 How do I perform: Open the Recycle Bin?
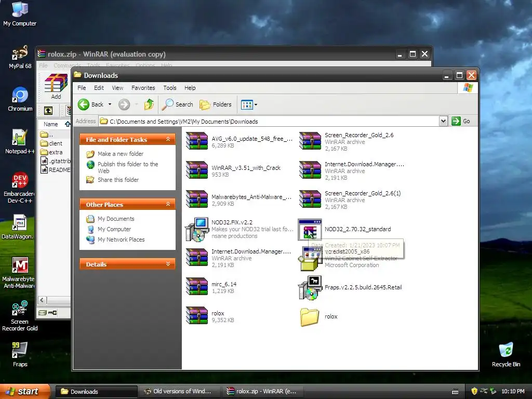(506, 354)
